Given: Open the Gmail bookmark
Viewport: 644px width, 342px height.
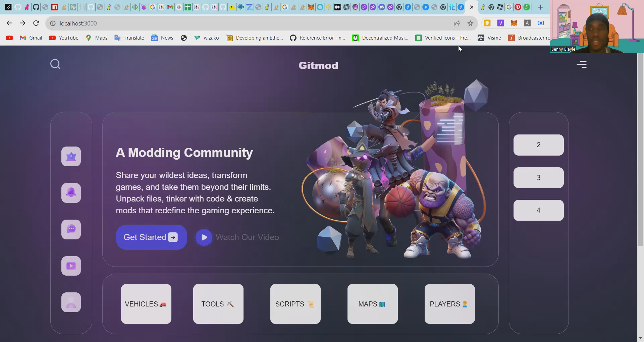Looking at the screenshot, I should pyautogui.click(x=31, y=38).
